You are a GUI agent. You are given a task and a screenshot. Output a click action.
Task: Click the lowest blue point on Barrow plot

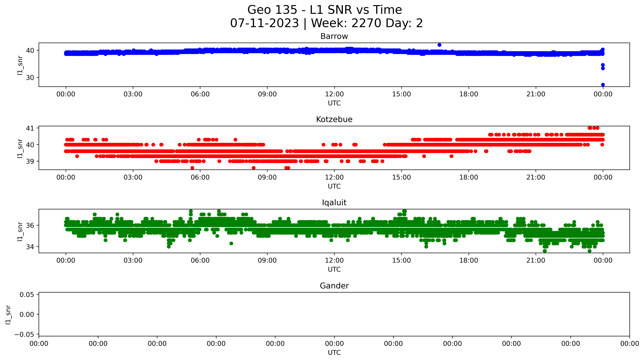[603, 85]
